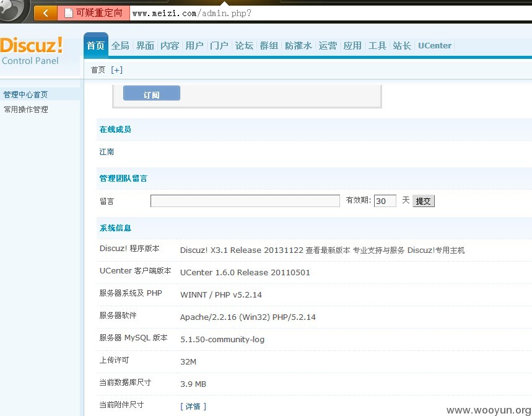Click the 当前数据库尺寸 label
This screenshot has height=416, width=532.
pos(125,383)
